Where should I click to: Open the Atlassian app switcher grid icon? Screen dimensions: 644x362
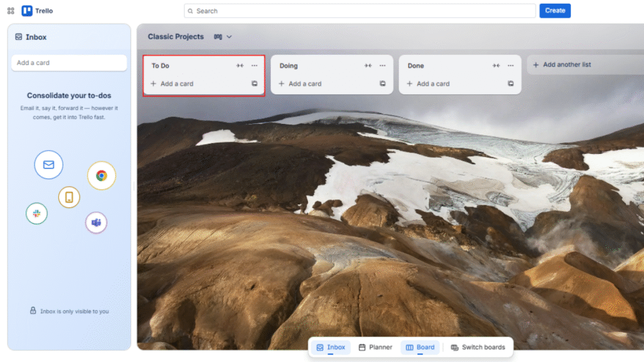(10, 10)
